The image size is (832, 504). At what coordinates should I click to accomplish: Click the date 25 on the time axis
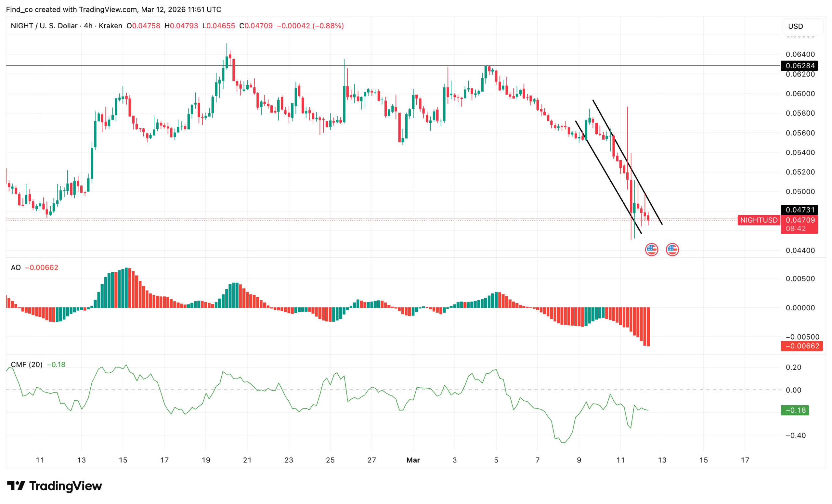(330, 460)
